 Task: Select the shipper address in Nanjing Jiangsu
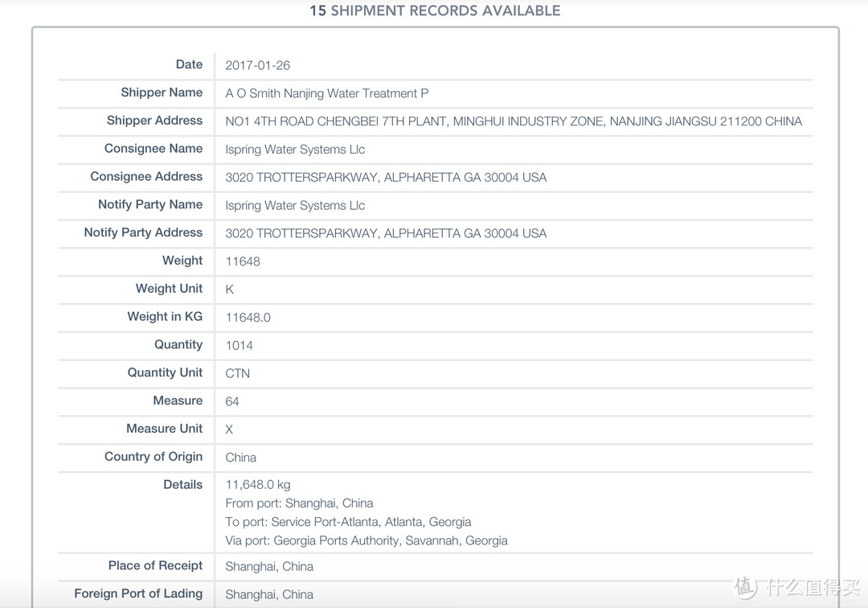coord(513,121)
